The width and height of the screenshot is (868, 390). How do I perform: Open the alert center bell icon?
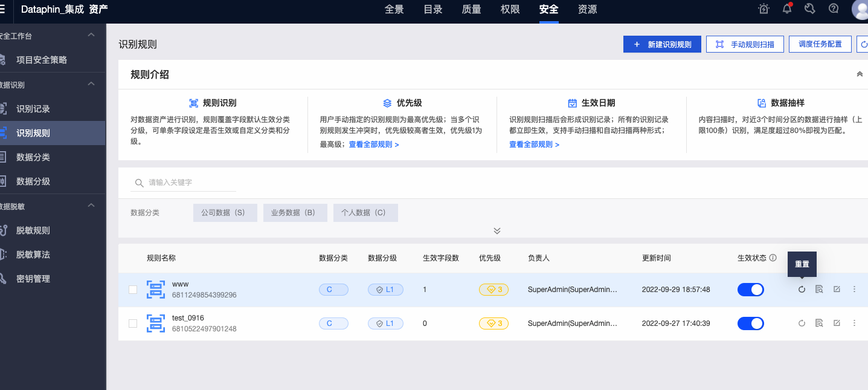pos(788,8)
